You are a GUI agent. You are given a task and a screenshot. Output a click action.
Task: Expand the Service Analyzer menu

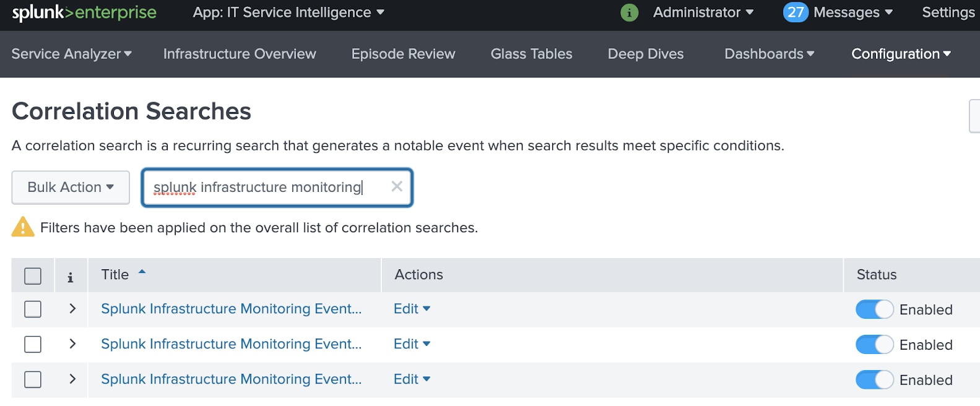pyautogui.click(x=72, y=54)
